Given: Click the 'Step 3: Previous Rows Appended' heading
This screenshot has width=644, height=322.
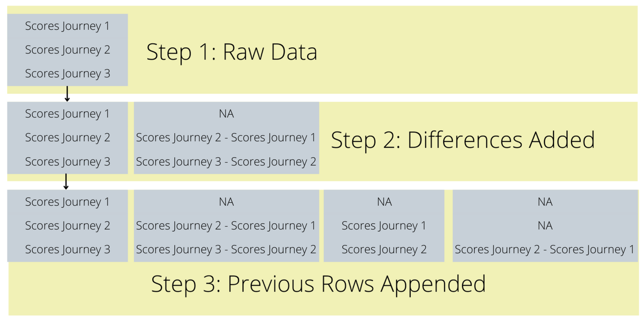Looking at the screenshot, I should click(318, 284).
